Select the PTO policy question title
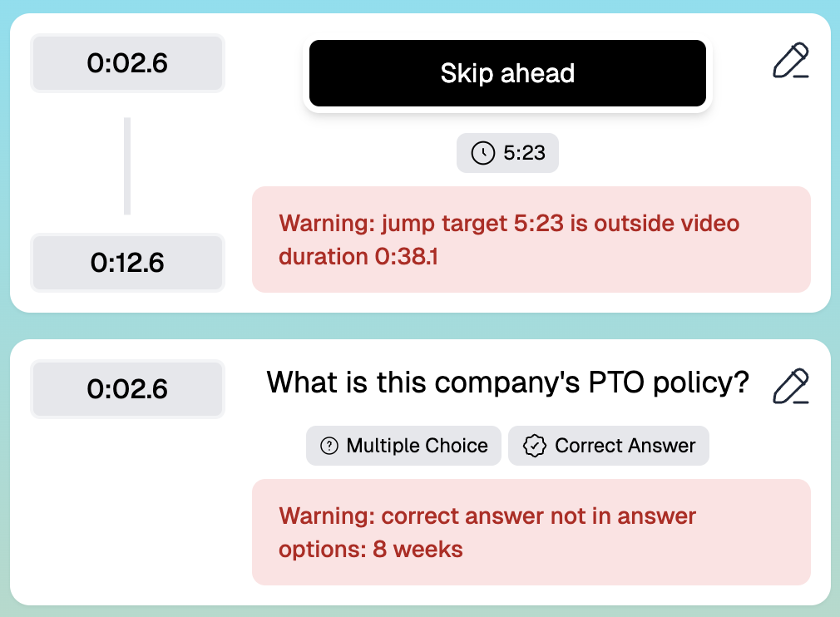 coord(508,383)
